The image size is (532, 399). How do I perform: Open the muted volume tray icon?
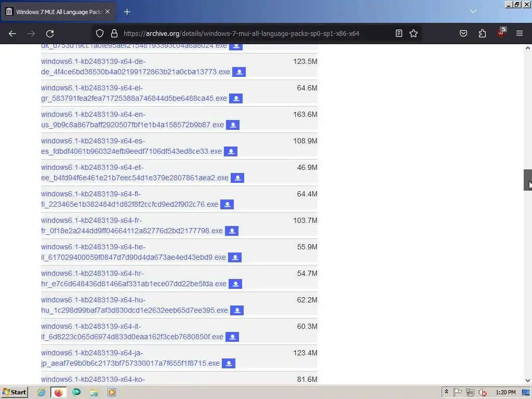(x=483, y=393)
